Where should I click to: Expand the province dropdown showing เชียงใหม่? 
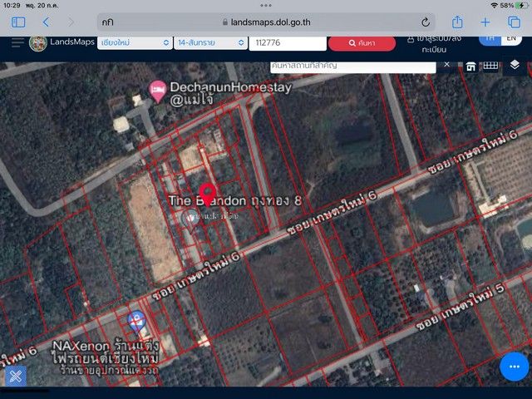point(134,42)
